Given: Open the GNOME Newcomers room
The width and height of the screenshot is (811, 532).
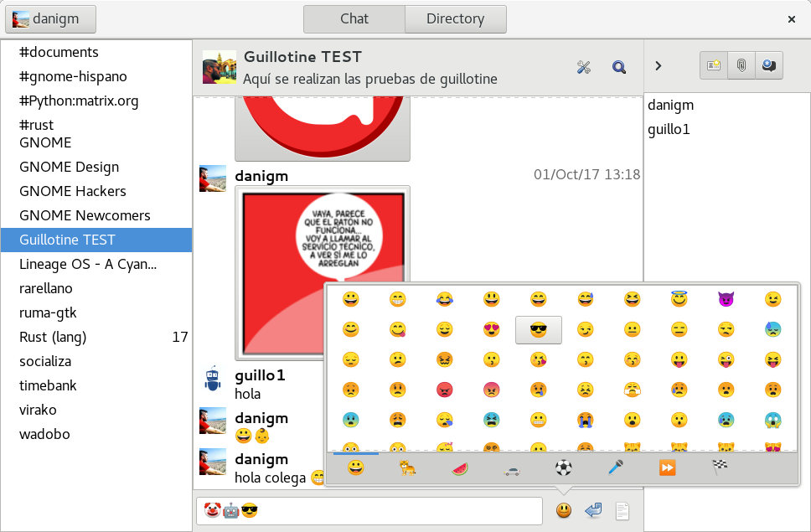Looking at the screenshot, I should pyautogui.click(x=96, y=215).
